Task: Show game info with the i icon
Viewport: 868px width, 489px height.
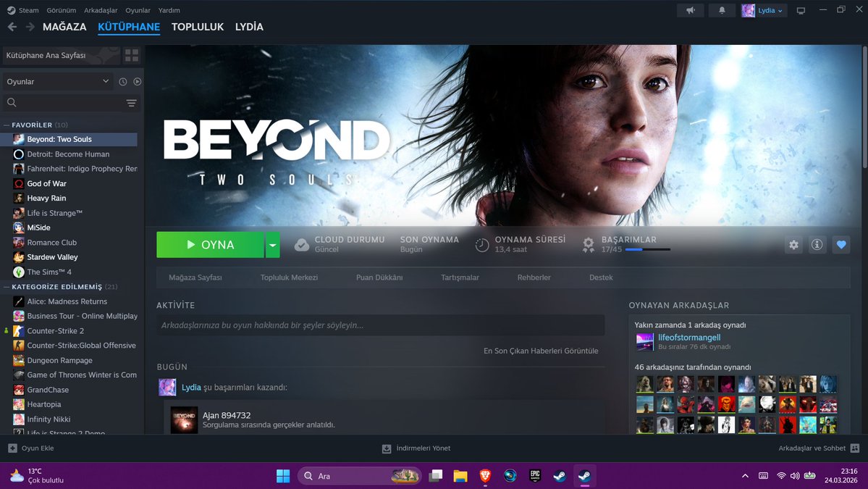Action: (817, 245)
